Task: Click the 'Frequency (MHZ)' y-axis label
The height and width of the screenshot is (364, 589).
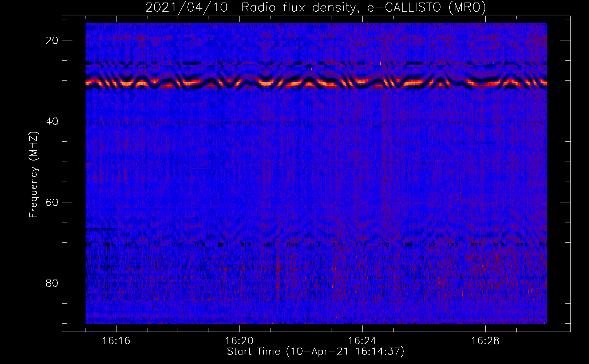Action: pos(33,175)
